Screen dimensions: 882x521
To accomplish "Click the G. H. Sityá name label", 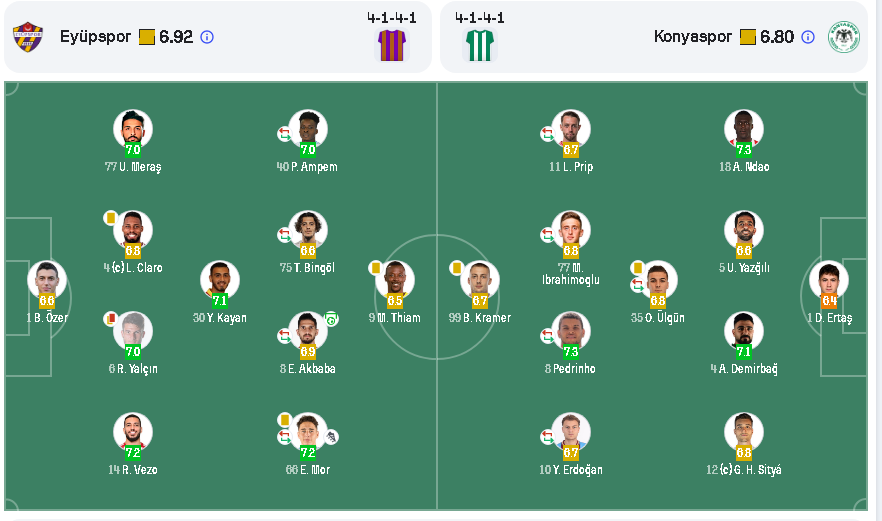I will (x=743, y=470).
